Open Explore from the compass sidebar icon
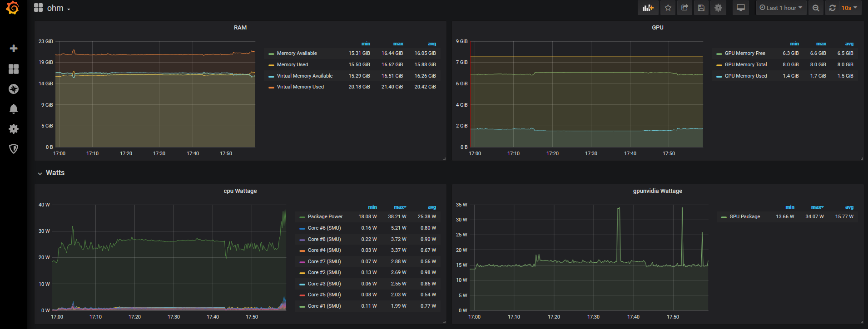The width and height of the screenshot is (868, 329). 14,89
